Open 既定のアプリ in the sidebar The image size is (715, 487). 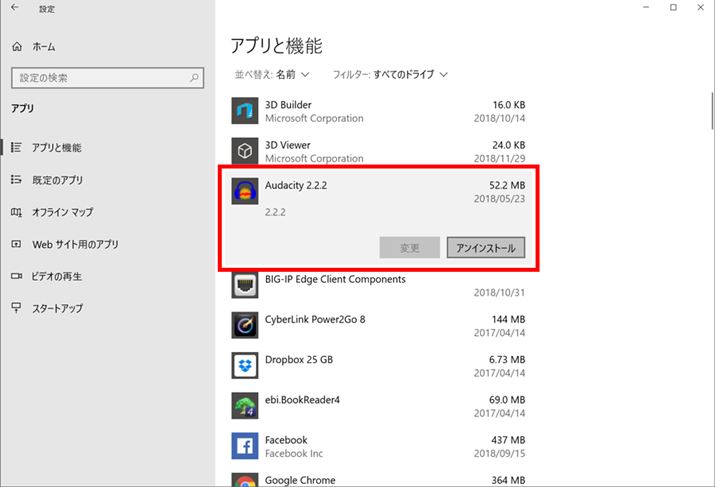[108, 180]
